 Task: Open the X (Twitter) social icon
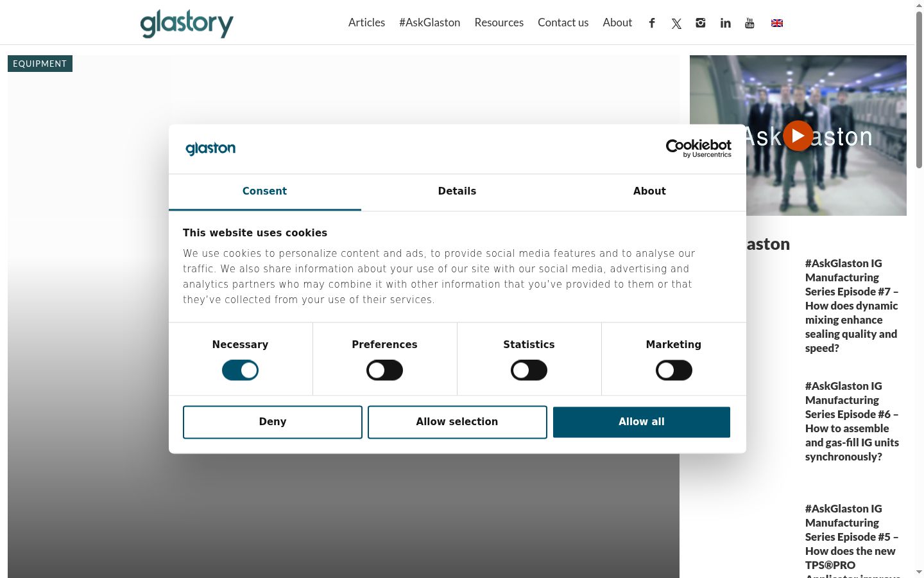click(676, 24)
